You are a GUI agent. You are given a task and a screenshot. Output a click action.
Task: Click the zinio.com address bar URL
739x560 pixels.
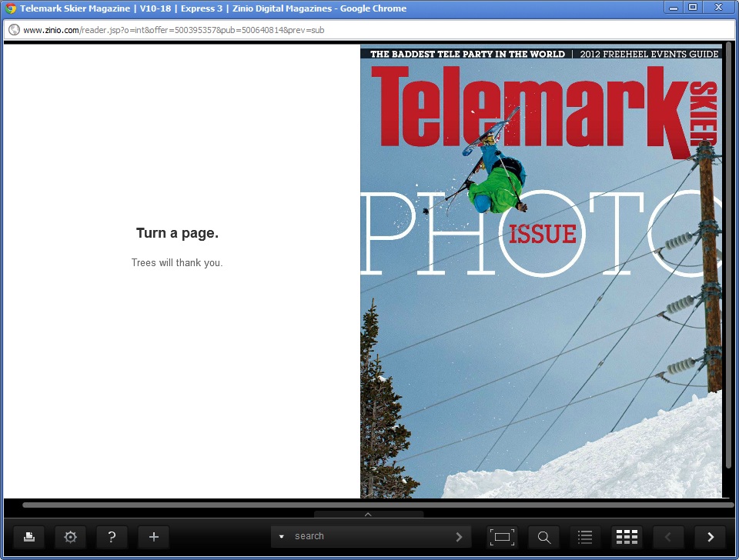tap(174, 30)
